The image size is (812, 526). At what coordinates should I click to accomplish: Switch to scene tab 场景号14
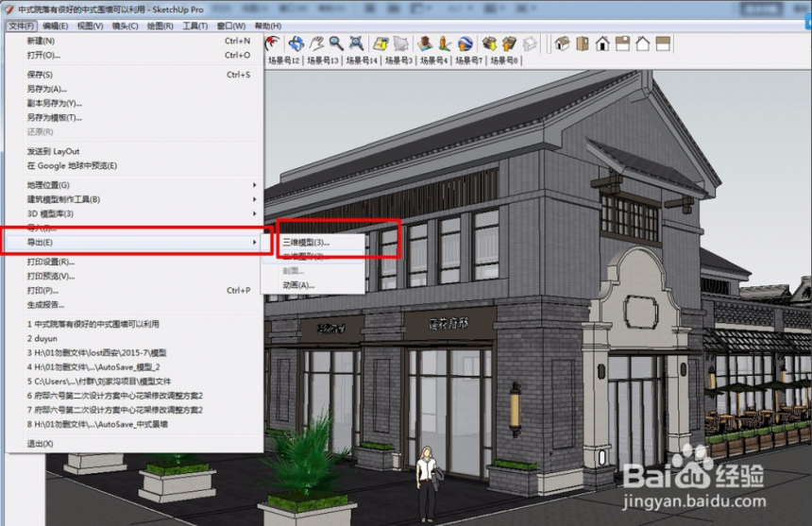coord(362,60)
